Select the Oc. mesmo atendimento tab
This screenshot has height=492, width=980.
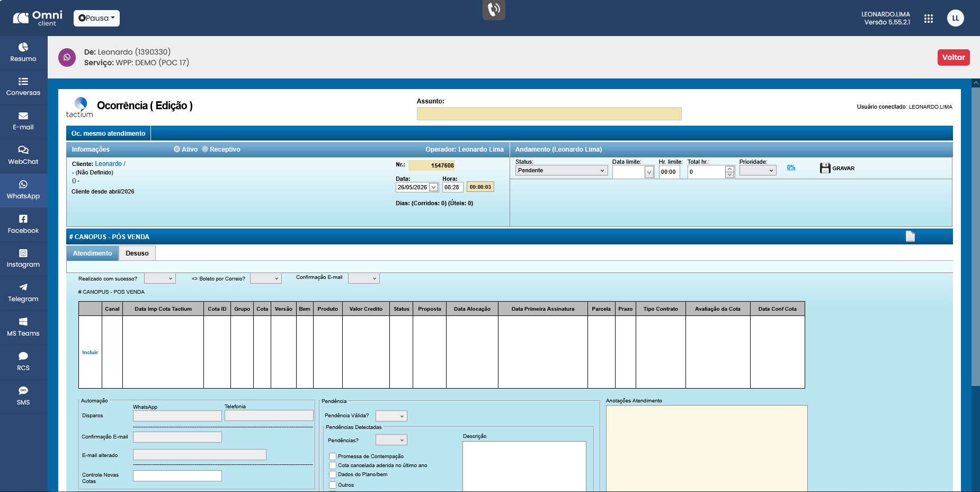pos(108,134)
